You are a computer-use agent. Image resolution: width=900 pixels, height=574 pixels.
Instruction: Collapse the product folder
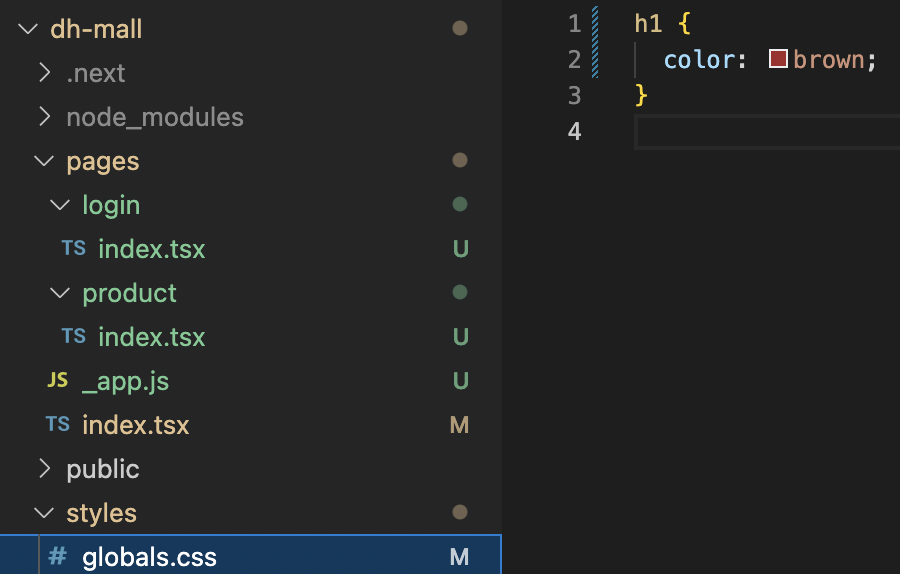[x=60, y=293]
